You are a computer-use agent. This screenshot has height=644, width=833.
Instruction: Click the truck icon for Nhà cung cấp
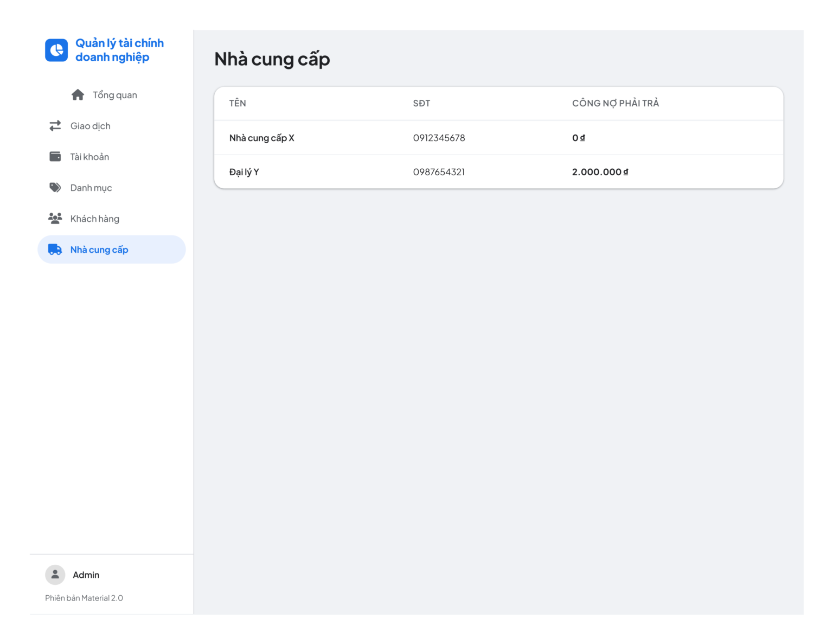55,250
